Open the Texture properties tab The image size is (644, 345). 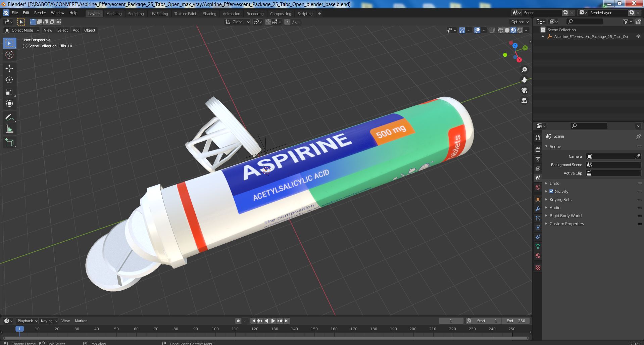(x=538, y=268)
